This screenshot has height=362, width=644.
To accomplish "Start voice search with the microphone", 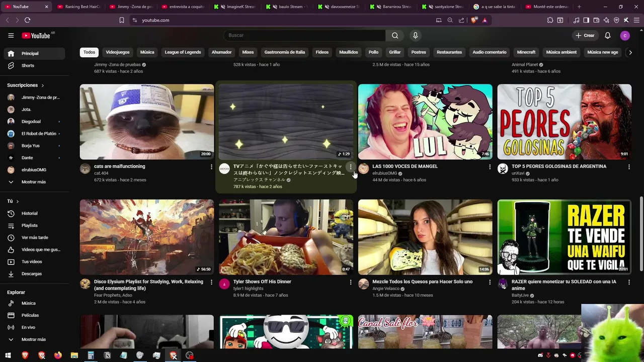I will click(x=415, y=35).
